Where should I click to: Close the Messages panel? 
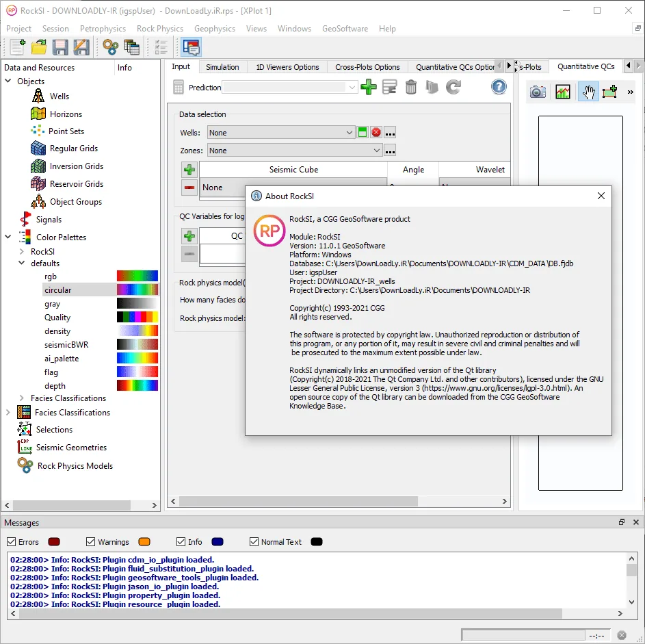(x=636, y=522)
